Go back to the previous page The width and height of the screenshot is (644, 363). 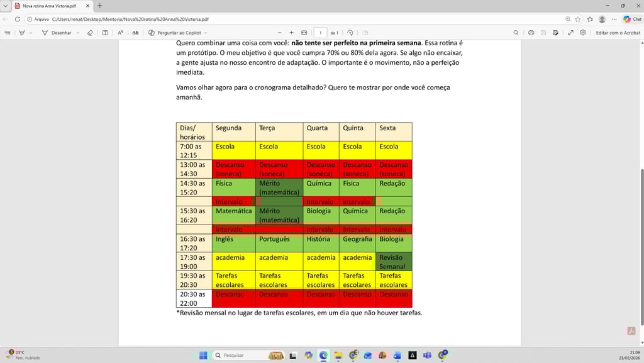(5, 20)
